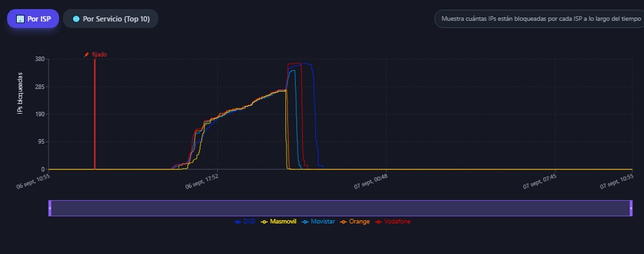Click the '06 sept, 10:55' axis label

[33, 181]
